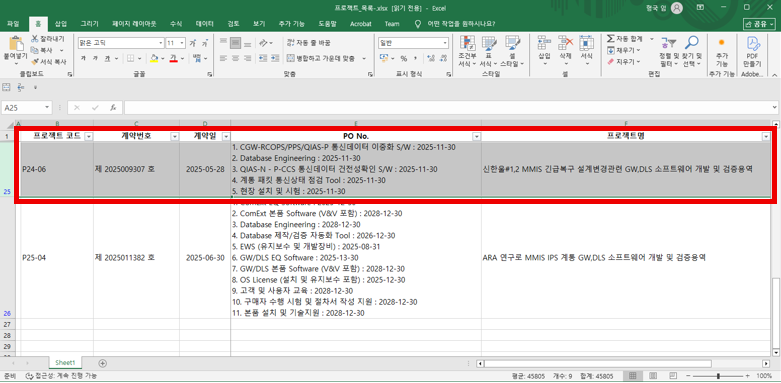Click the Decrease Indent icon
This screenshot has height=383, width=781.
click(x=262, y=59)
